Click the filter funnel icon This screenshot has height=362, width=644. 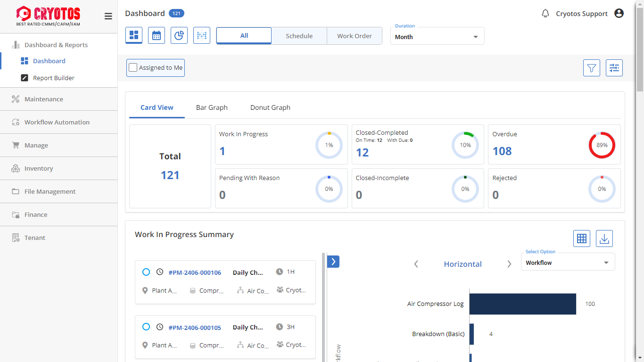pos(592,68)
